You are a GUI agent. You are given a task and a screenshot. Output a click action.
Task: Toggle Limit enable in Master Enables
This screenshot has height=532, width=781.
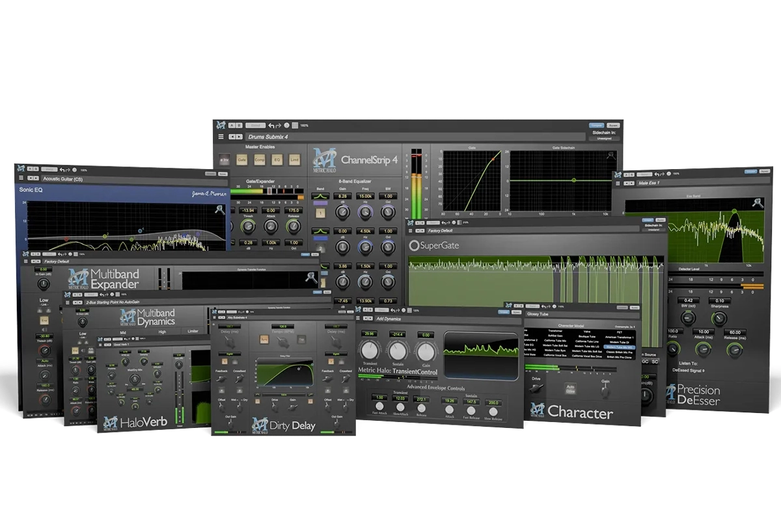click(x=294, y=159)
